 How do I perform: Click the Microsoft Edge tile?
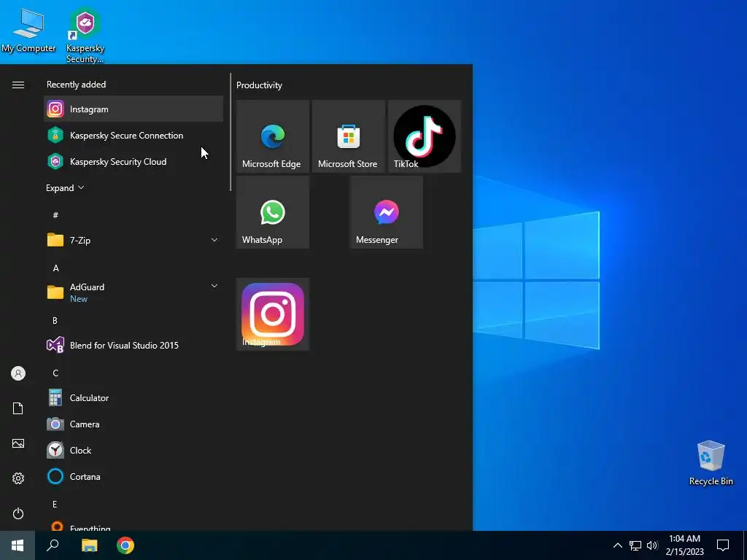click(x=273, y=136)
